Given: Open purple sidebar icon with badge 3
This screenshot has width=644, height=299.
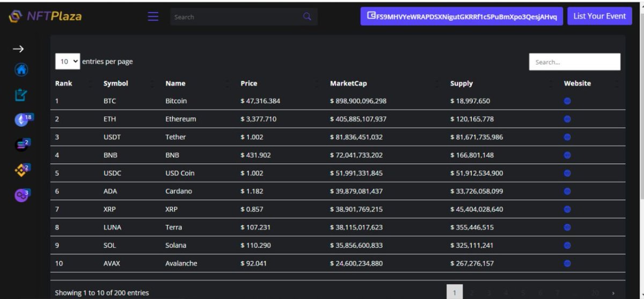Looking at the screenshot, I should (x=21, y=195).
